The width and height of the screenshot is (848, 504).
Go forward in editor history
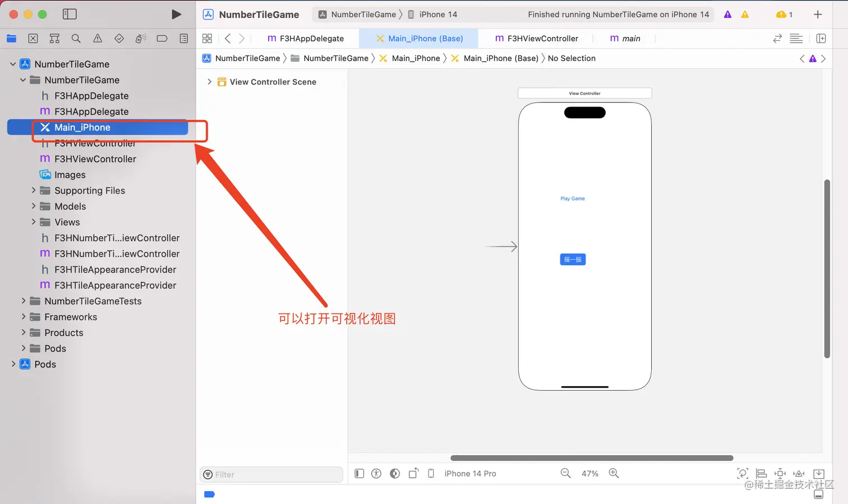[242, 38]
